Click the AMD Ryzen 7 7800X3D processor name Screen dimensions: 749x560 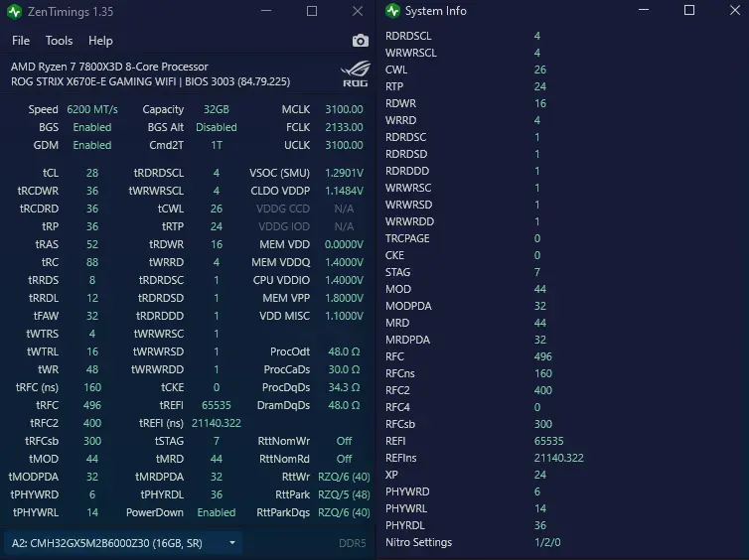(109, 67)
